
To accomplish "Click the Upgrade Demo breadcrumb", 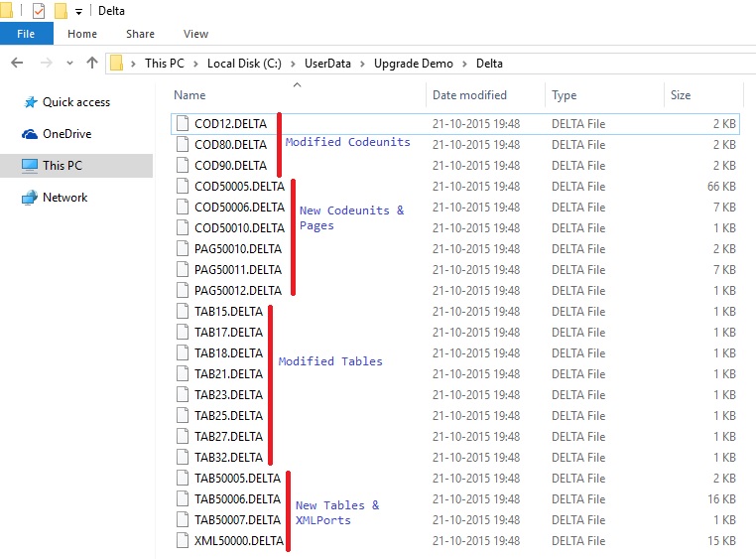I will point(413,64).
